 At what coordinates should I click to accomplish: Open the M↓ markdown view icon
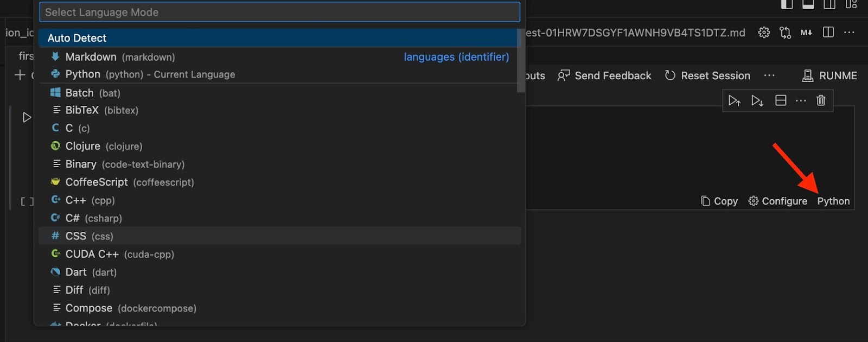tap(806, 33)
